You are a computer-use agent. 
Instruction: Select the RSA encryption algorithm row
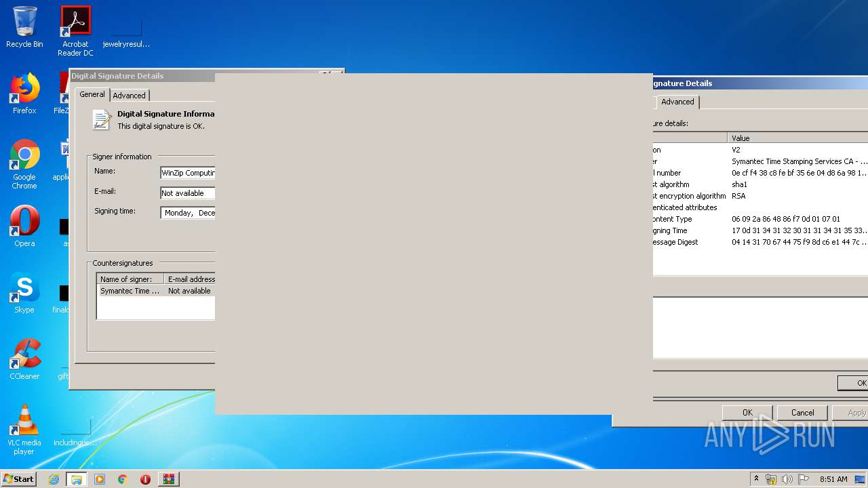pyautogui.click(x=760, y=196)
